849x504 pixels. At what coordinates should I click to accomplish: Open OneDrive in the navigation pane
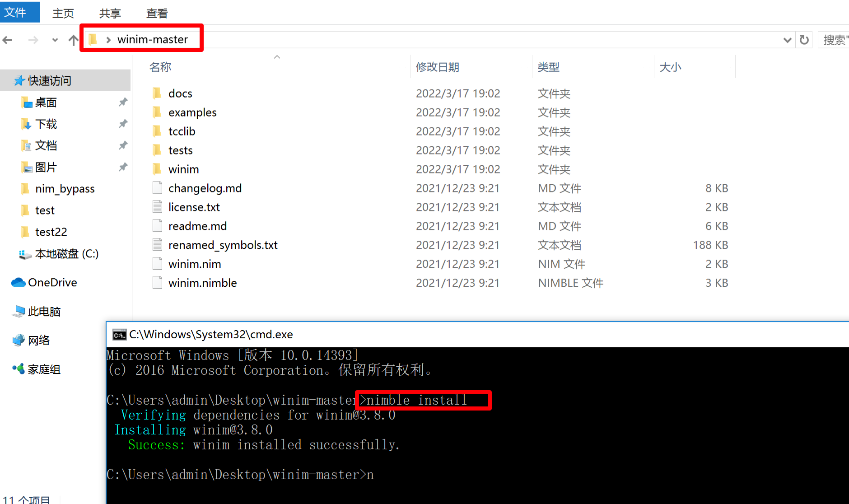[52, 283]
